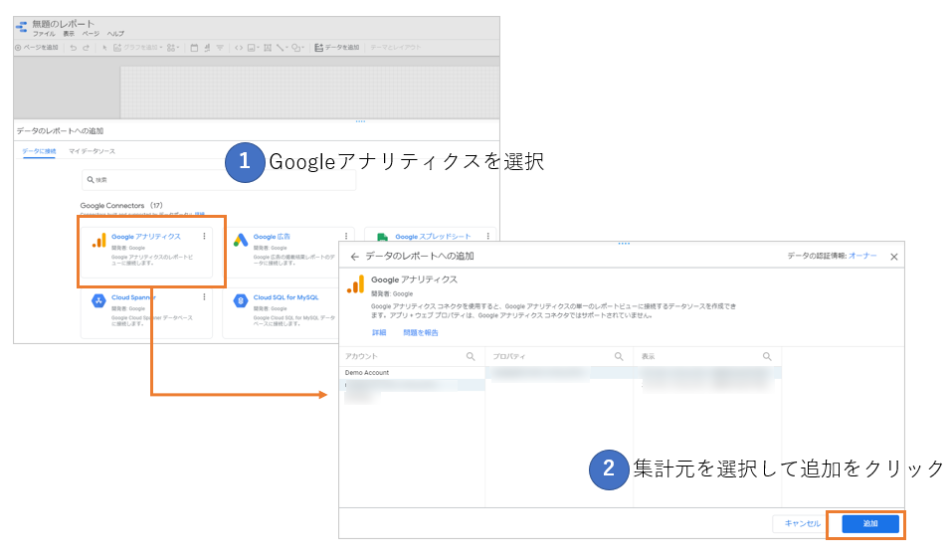The image size is (951, 560).
Task: Open the image insert dropdown
Action: pos(253,48)
